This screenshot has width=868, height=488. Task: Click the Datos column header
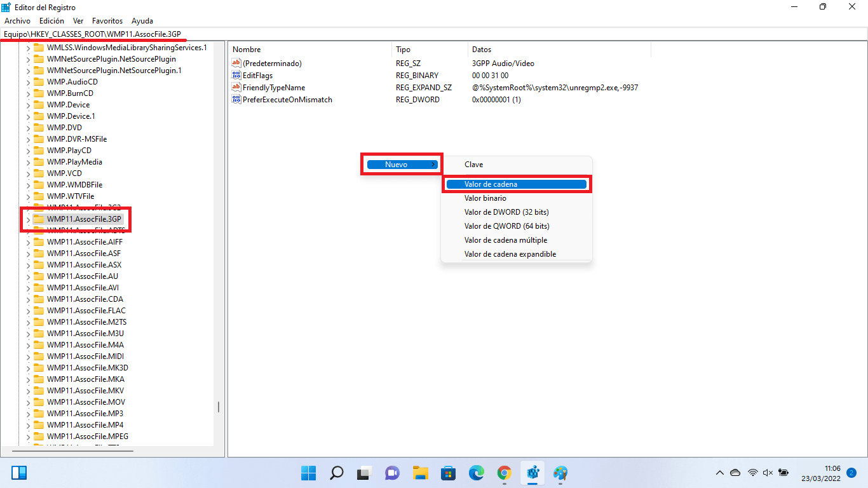(x=559, y=50)
